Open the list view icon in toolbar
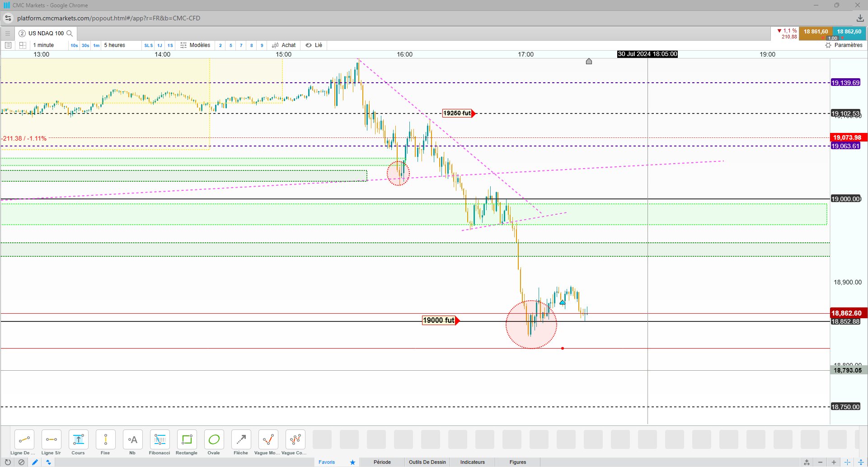This screenshot has height=467, width=868. pos(8,45)
